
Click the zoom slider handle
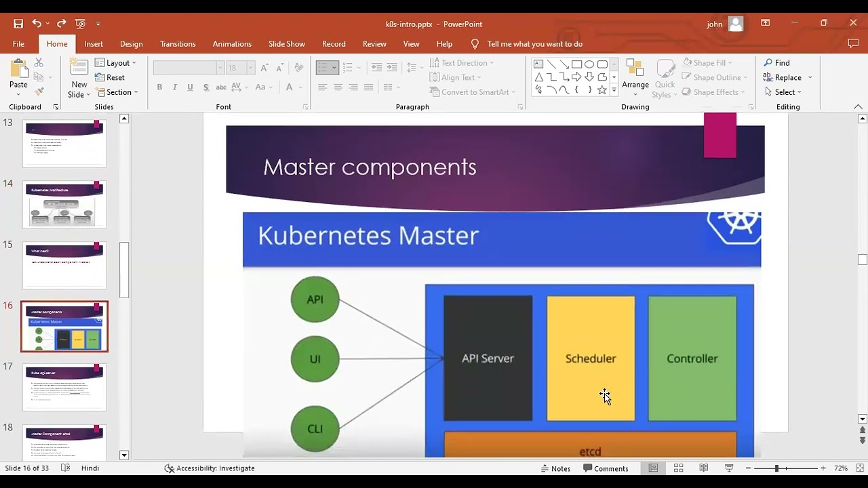(x=776, y=468)
